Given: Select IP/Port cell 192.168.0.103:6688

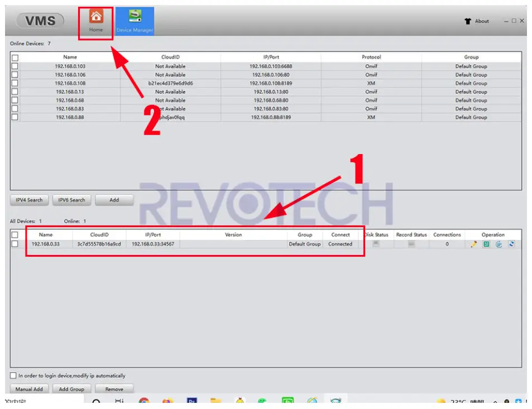Looking at the screenshot, I should (271, 66).
